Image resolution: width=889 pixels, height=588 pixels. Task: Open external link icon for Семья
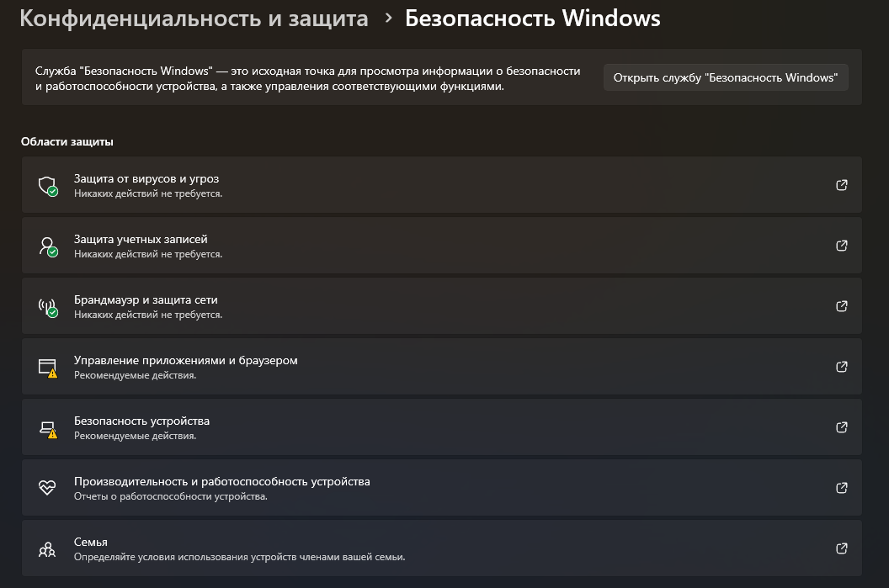[841, 548]
